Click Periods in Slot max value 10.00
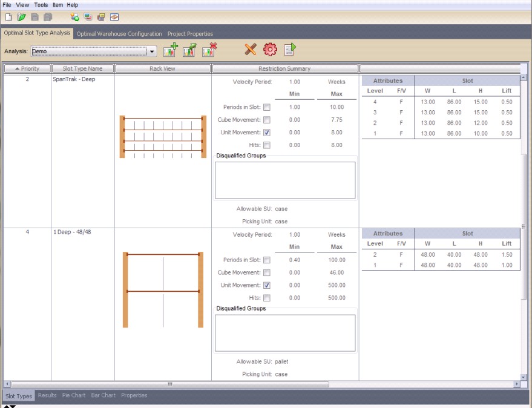 [337, 107]
